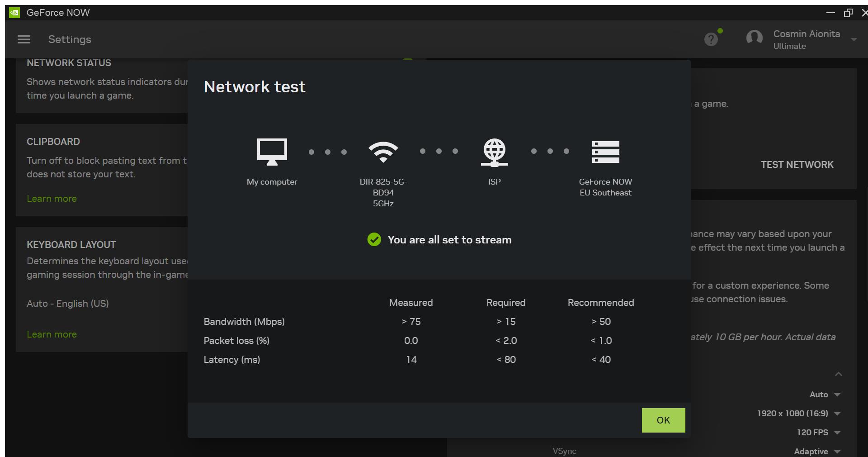Click the My computer monitor icon
868x457 pixels.
272,152
